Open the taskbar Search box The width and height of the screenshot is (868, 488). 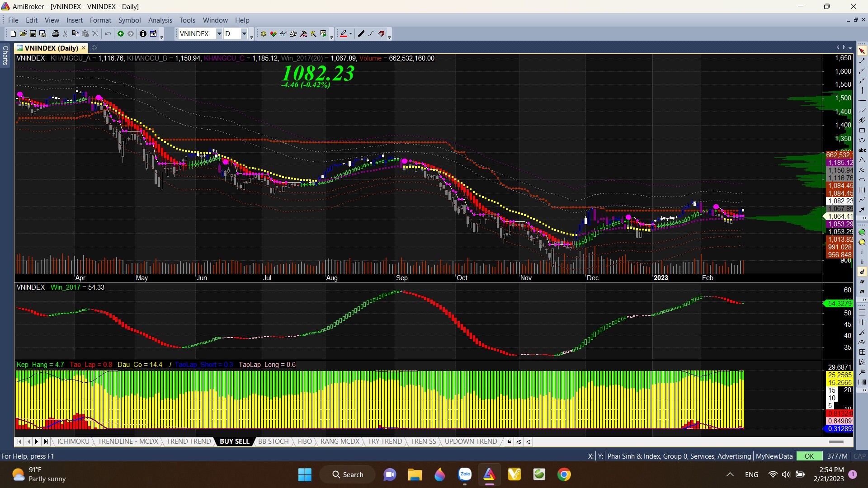(x=348, y=474)
